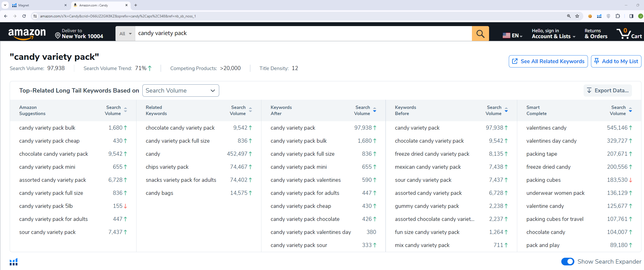
Task: Click See All Related Keywords button
Action: (548, 61)
